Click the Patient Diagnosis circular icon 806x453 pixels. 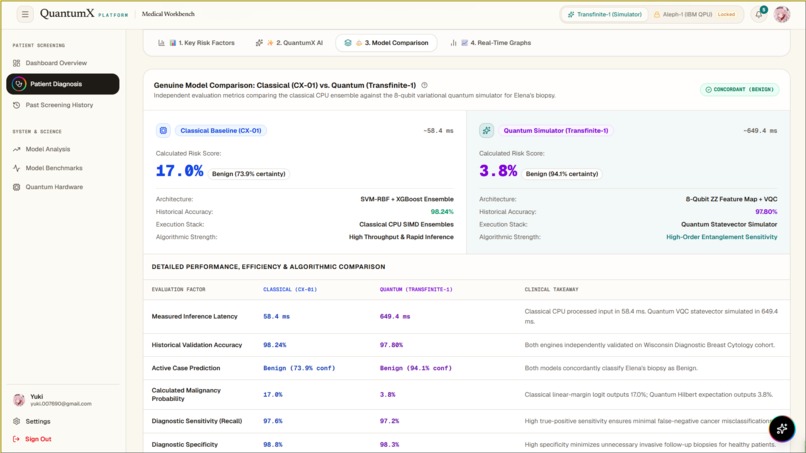(x=19, y=84)
